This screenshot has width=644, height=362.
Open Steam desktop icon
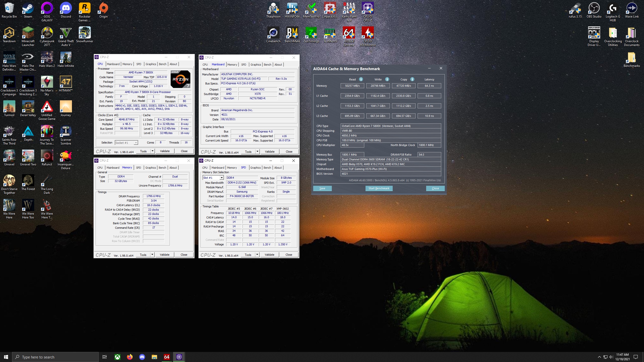[28, 10]
